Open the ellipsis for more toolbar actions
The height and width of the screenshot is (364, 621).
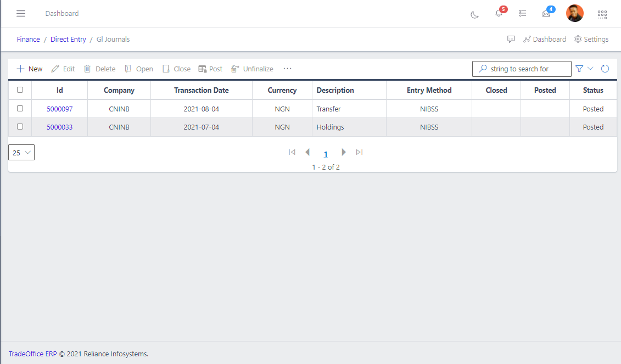tap(287, 69)
